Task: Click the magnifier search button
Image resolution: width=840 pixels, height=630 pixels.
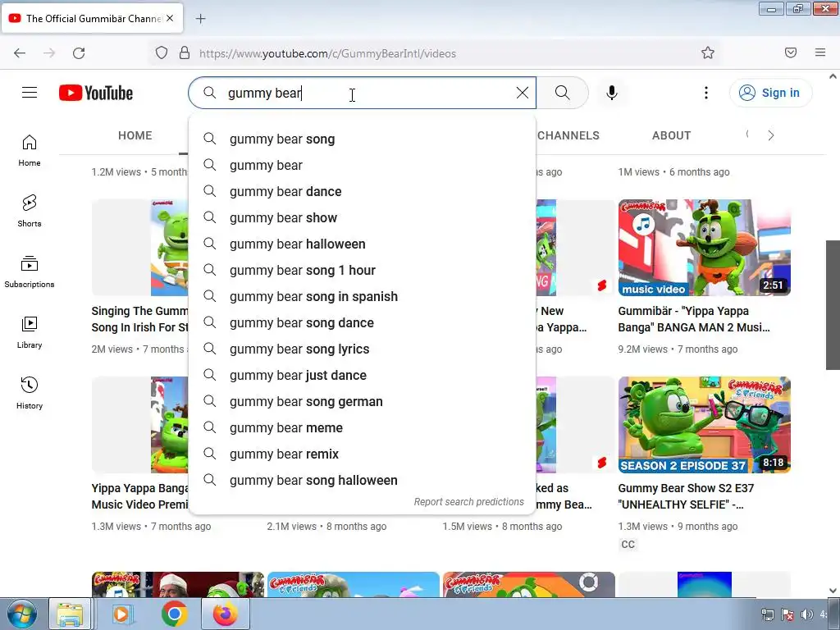Action: tap(563, 93)
